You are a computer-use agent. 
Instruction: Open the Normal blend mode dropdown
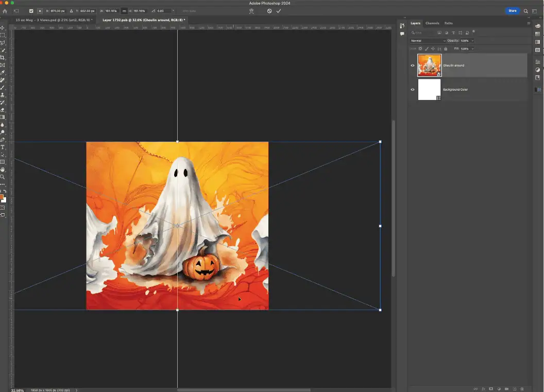(x=428, y=41)
